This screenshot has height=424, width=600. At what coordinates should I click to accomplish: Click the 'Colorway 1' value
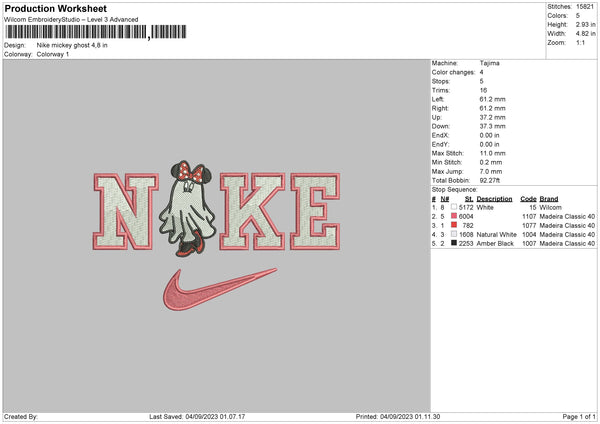point(53,54)
